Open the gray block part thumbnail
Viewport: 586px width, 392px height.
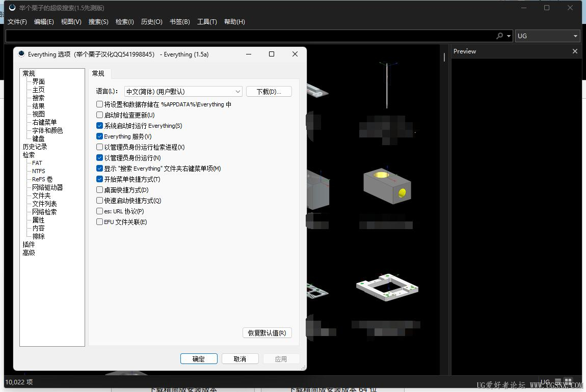pyautogui.click(x=387, y=186)
